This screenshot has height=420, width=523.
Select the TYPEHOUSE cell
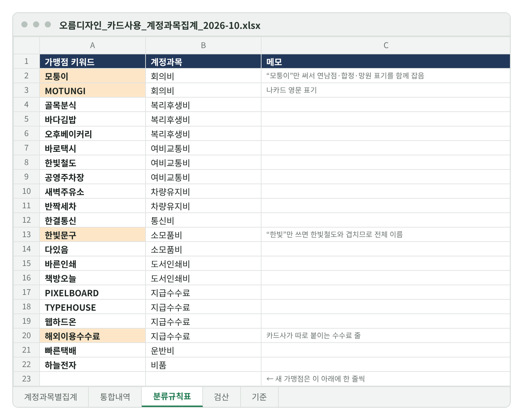pyautogui.click(x=93, y=307)
